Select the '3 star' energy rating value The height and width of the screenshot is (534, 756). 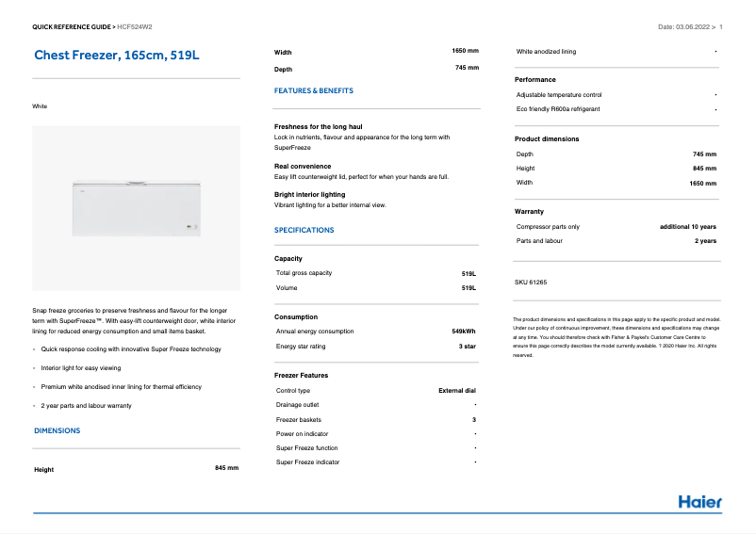pyautogui.click(x=467, y=347)
